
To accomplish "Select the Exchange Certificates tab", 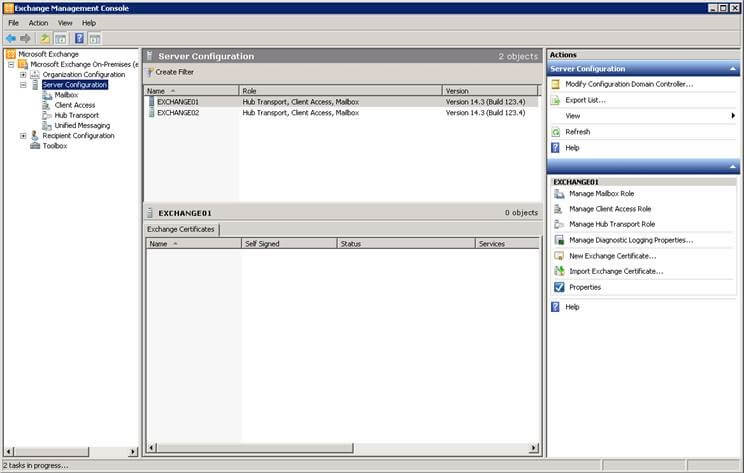I will point(182,229).
